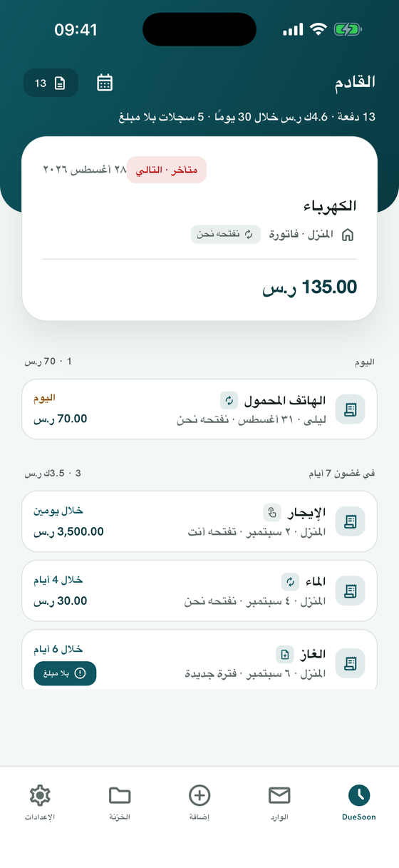Switch to the الوارد inbox tab
This screenshot has height=868, width=399.
pos(279,804)
